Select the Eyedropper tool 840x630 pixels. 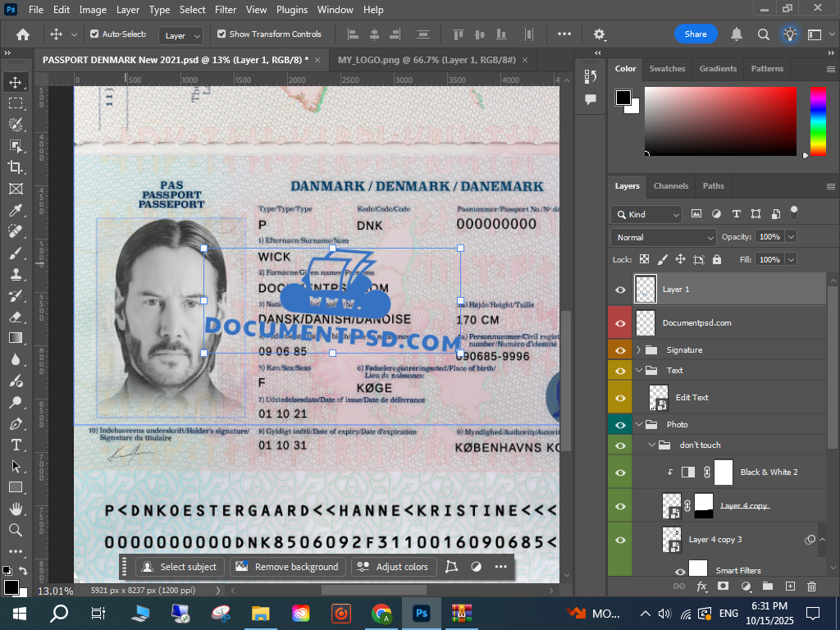tap(15, 210)
